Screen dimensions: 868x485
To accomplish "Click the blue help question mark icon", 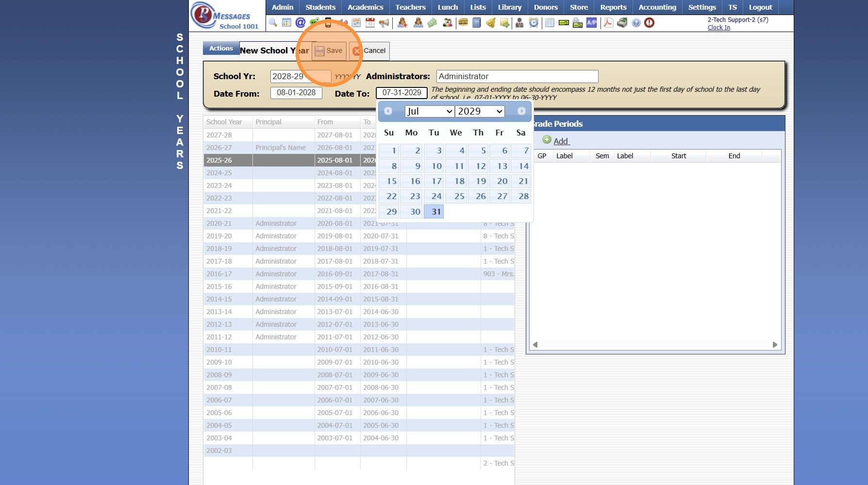I will click(636, 23).
